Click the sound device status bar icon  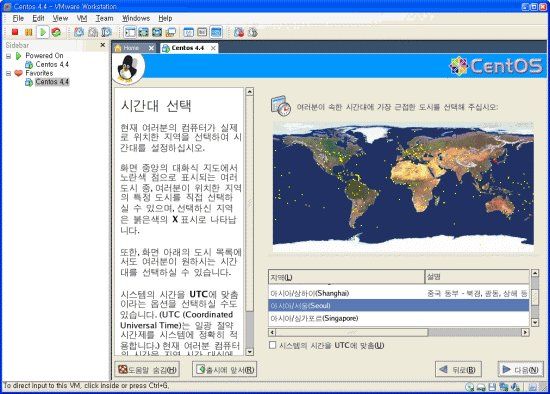point(516,387)
